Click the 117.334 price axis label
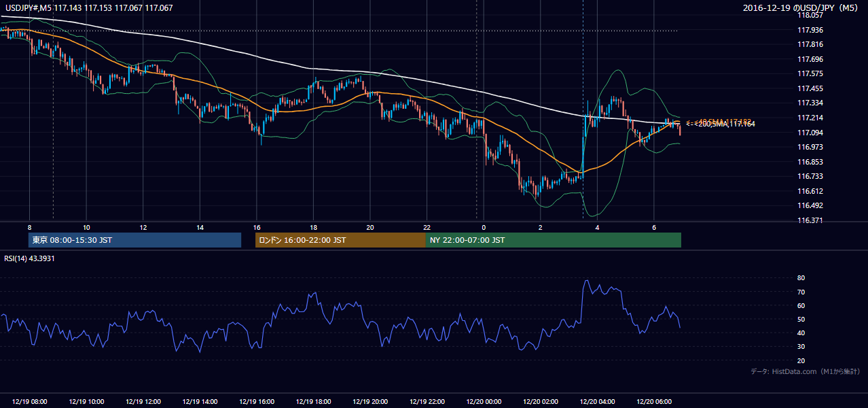This screenshot has height=408, width=868. point(810,103)
